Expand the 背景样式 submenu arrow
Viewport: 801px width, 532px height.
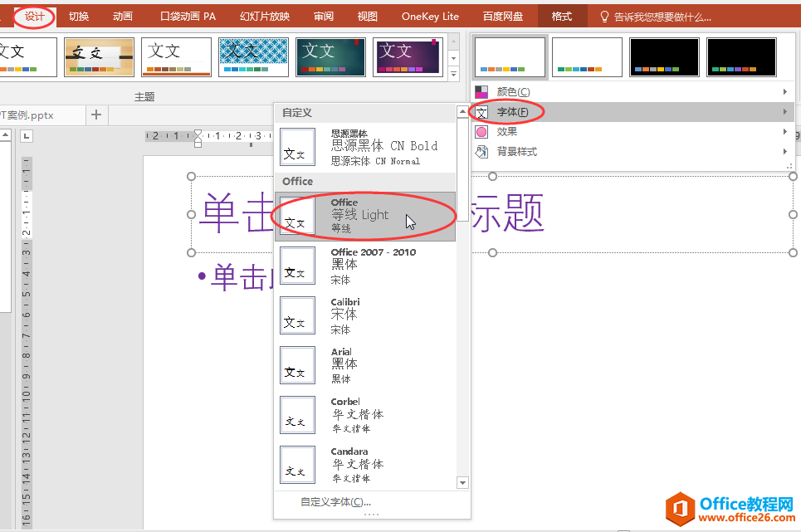[x=785, y=151]
